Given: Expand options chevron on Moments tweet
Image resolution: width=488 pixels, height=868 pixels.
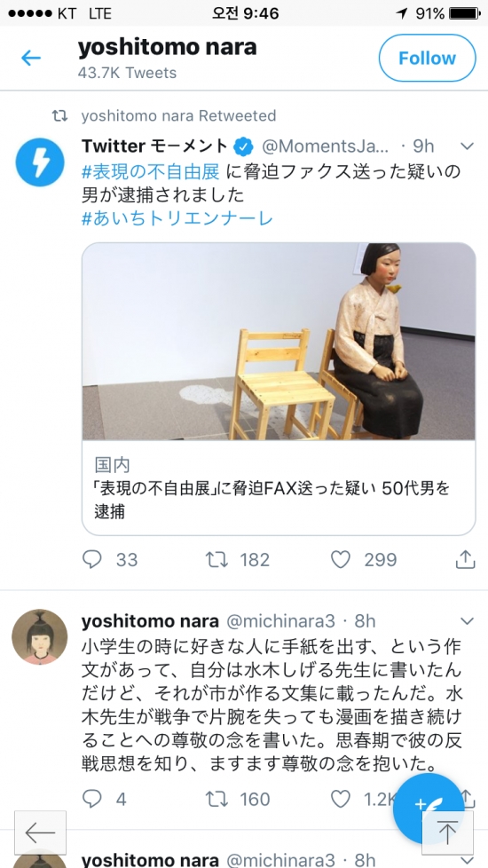Looking at the screenshot, I should click(468, 146).
